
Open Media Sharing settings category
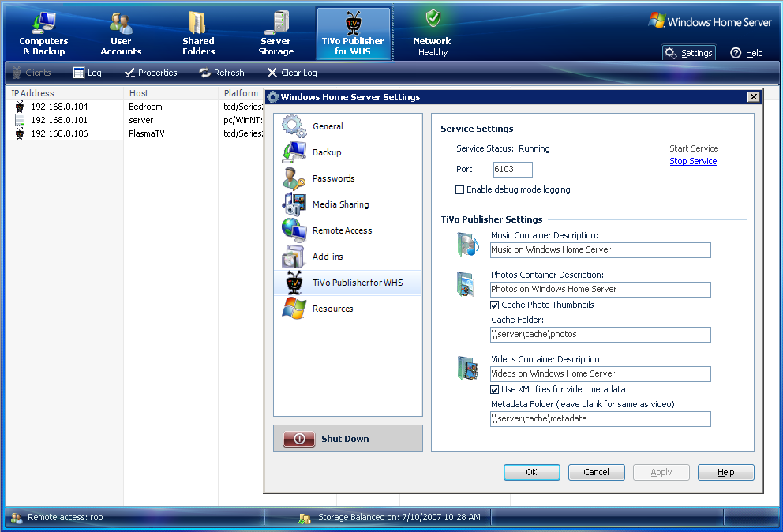(x=348, y=204)
